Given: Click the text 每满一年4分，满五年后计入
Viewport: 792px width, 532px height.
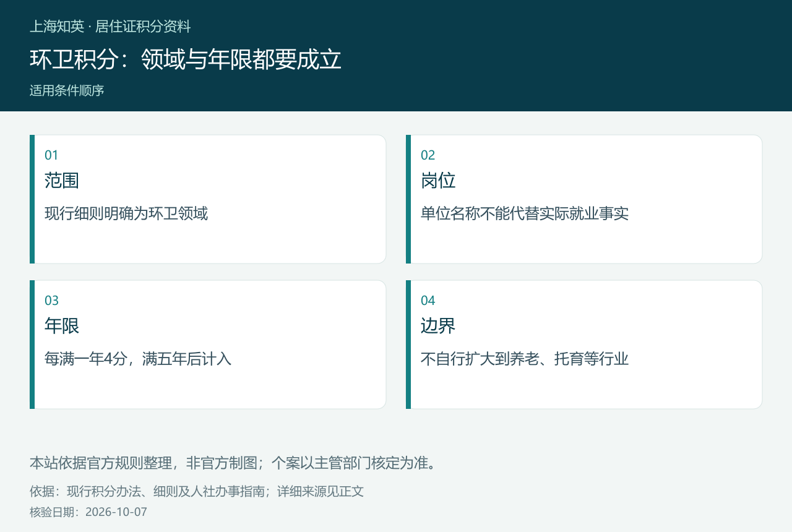Looking at the screenshot, I should [138, 359].
